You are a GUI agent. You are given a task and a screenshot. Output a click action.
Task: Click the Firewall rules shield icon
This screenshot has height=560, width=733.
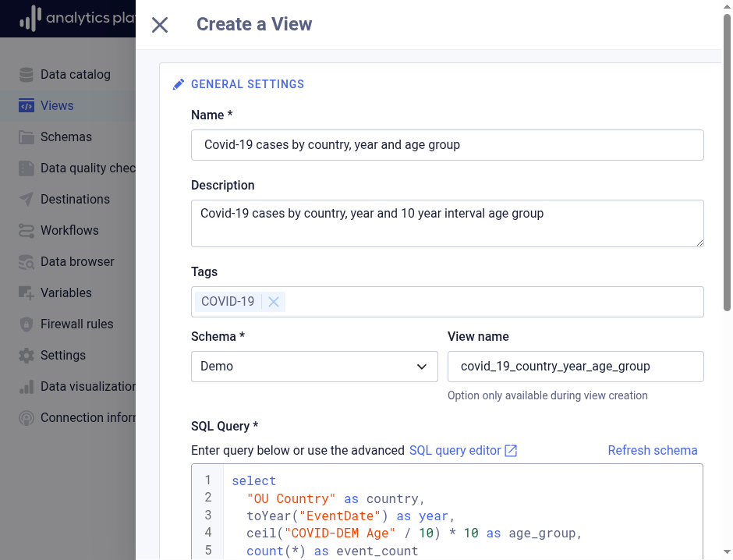pyautogui.click(x=27, y=324)
